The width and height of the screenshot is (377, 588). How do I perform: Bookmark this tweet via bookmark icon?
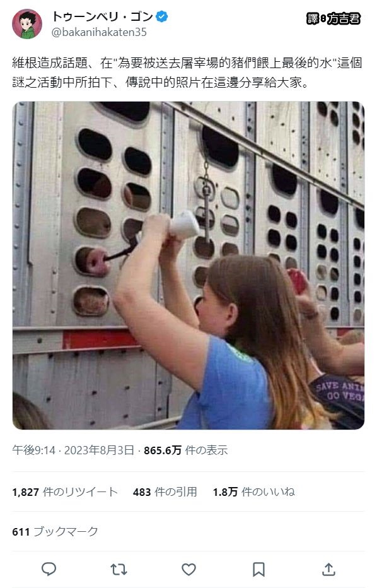click(258, 569)
